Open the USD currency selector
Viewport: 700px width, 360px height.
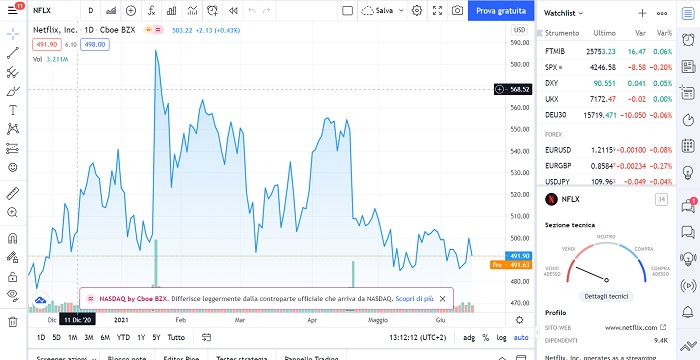tap(519, 30)
